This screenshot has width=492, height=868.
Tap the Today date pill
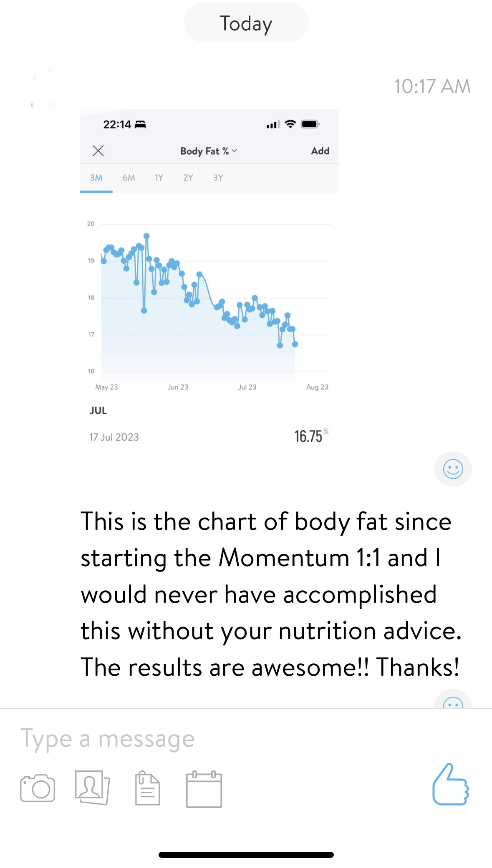[x=246, y=23]
